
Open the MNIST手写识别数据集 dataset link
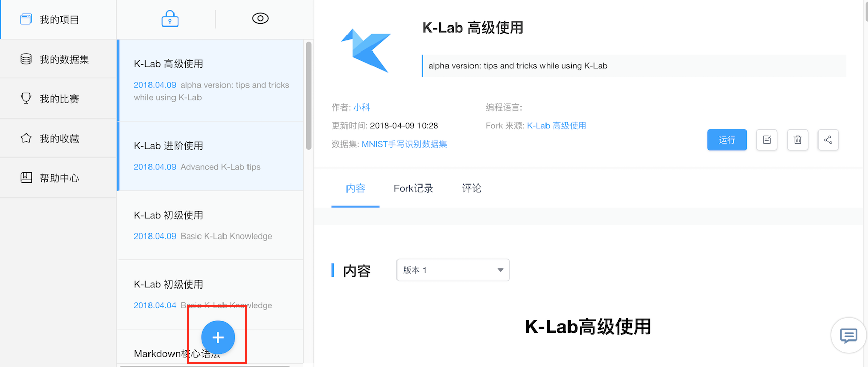404,144
